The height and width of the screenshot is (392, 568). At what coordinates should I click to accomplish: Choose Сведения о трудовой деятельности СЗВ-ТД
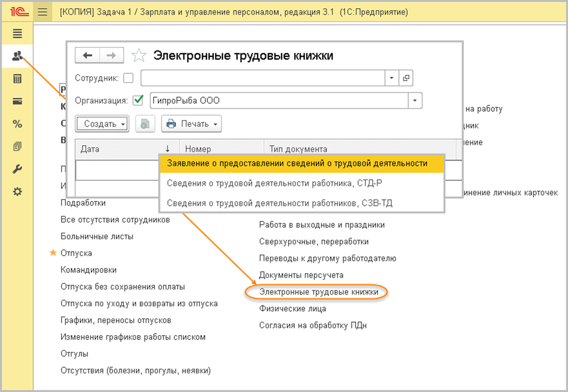point(280,203)
